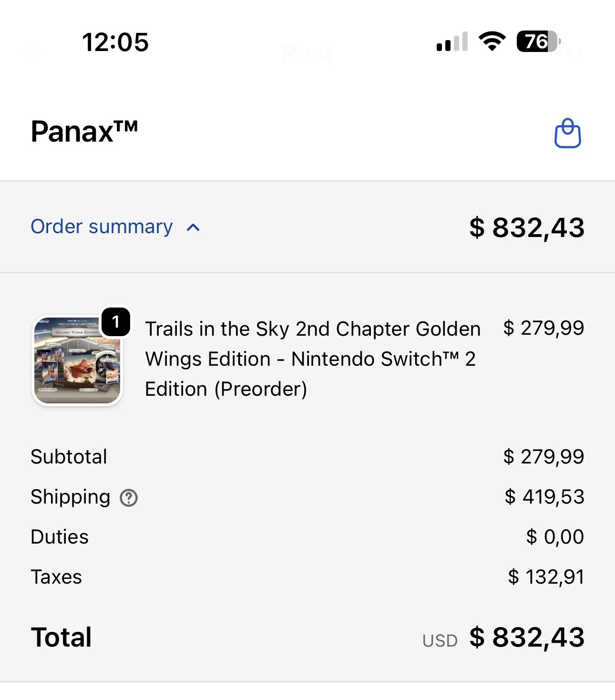Click the Trails in the Sky product title

pos(312,359)
